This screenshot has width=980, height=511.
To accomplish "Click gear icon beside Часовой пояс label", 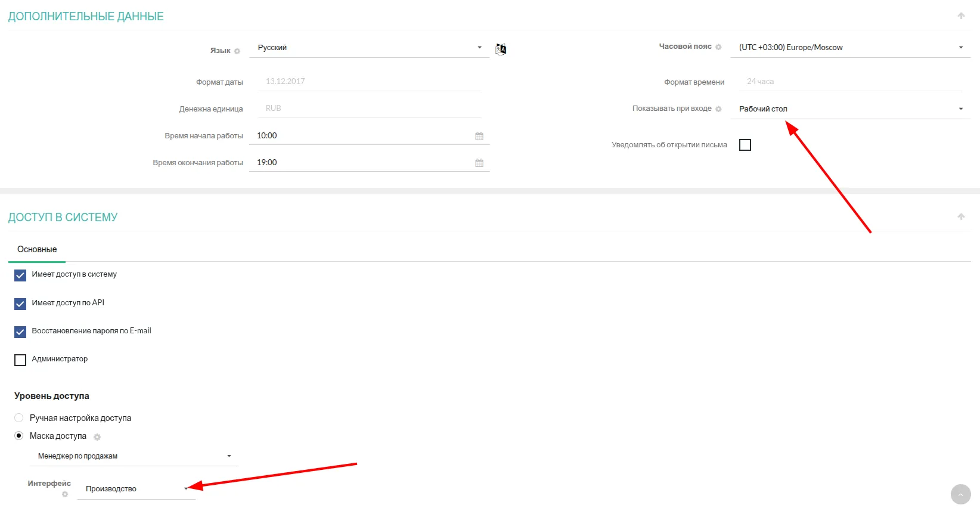I will [x=718, y=47].
